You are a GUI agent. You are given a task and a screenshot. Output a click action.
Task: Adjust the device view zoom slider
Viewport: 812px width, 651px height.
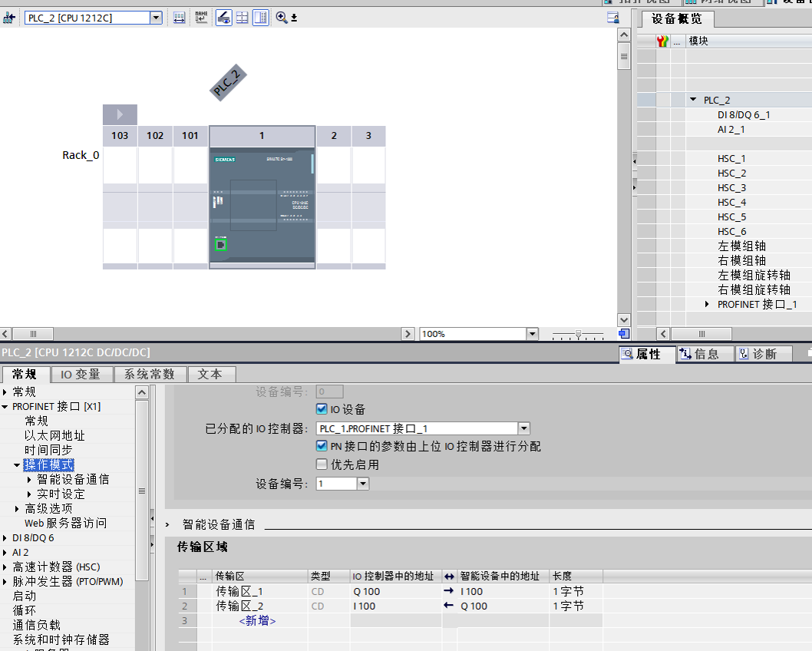pyautogui.click(x=579, y=334)
